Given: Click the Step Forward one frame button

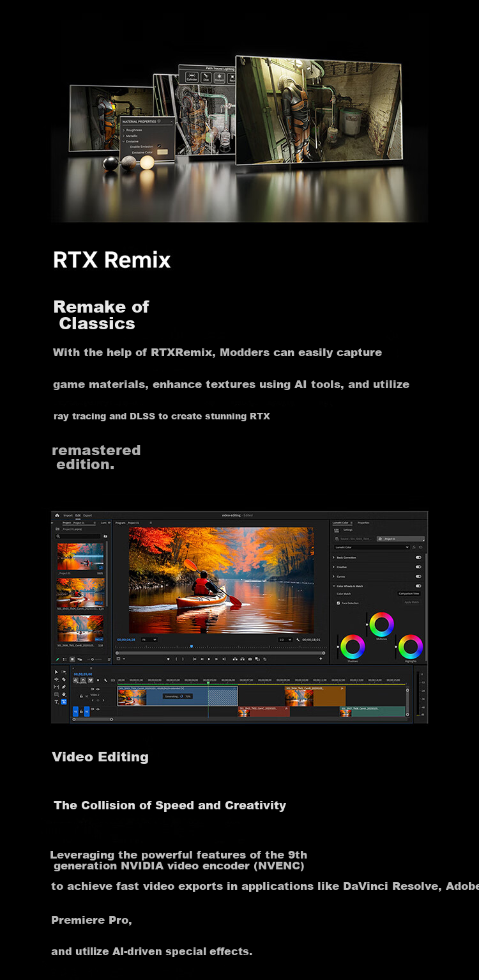Looking at the screenshot, I should 217,658.
